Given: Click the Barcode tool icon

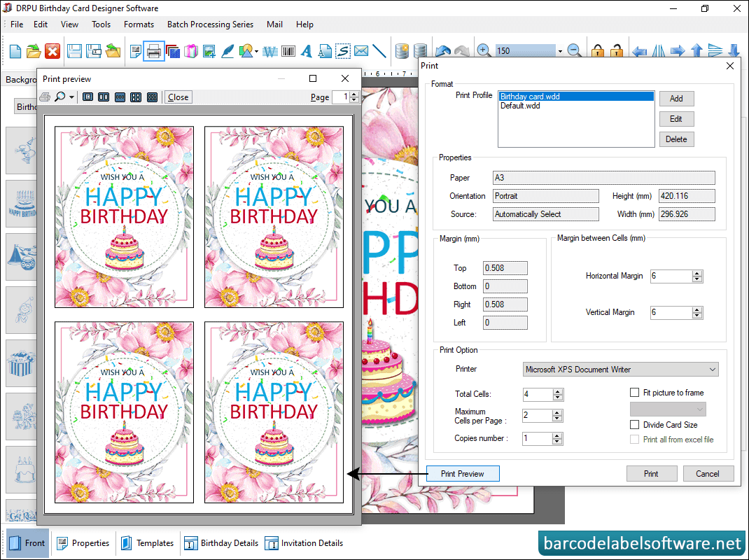Looking at the screenshot, I should coord(288,50).
